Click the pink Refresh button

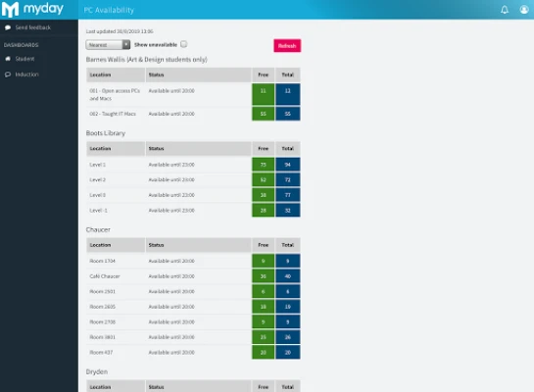[287, 46]
